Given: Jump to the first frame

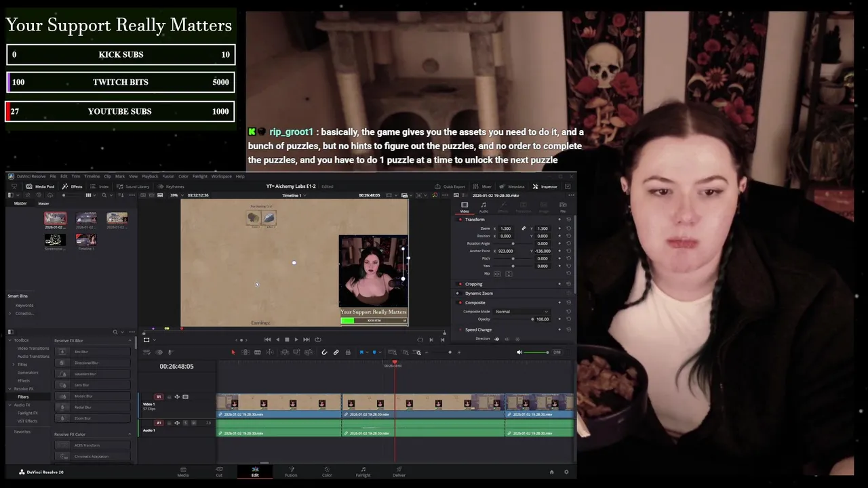Looking at the screenshot, I should click(x=267, y=340).
